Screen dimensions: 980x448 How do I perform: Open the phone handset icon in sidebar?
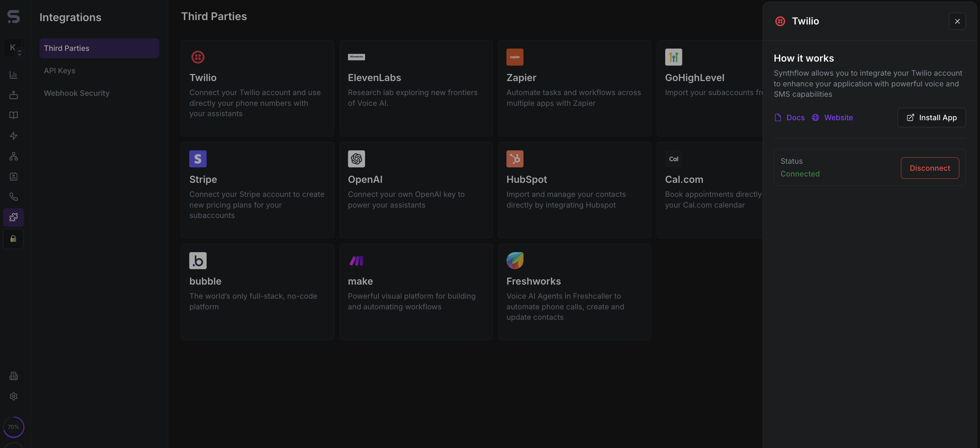tap(13, 197)
